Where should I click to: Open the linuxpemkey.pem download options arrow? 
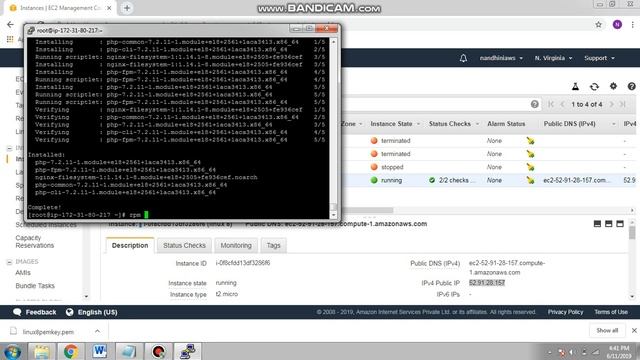(97, 331)
